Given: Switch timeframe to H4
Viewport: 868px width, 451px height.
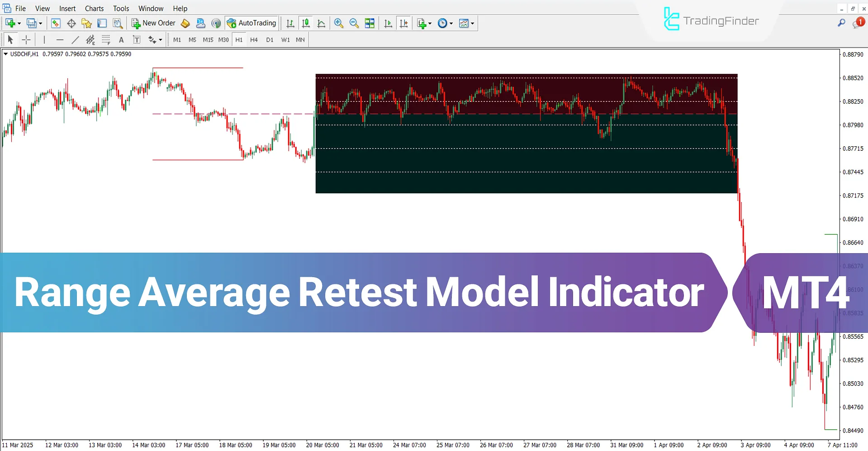Looking at the screenshot, I should (254, 39).
